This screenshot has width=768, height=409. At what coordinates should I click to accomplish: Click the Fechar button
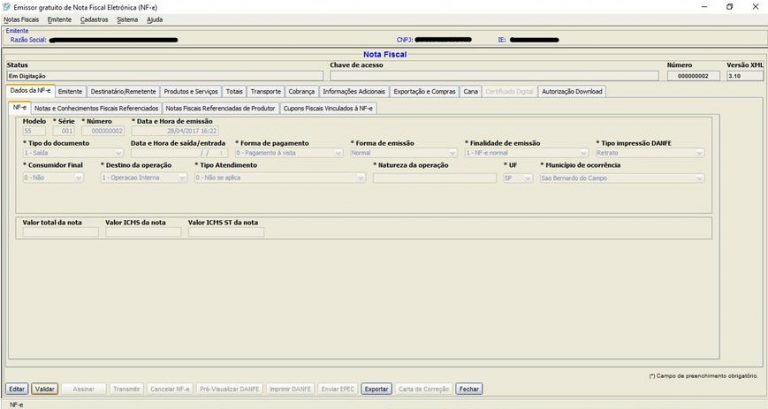pyautogui.click(x=469, y=389)
